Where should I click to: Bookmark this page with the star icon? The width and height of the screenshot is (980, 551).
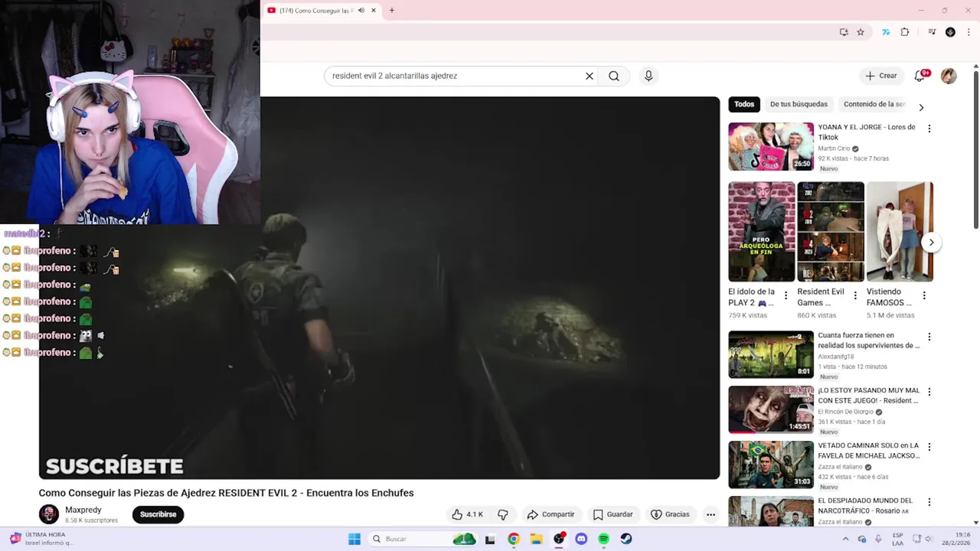click(x=861, y=32)
